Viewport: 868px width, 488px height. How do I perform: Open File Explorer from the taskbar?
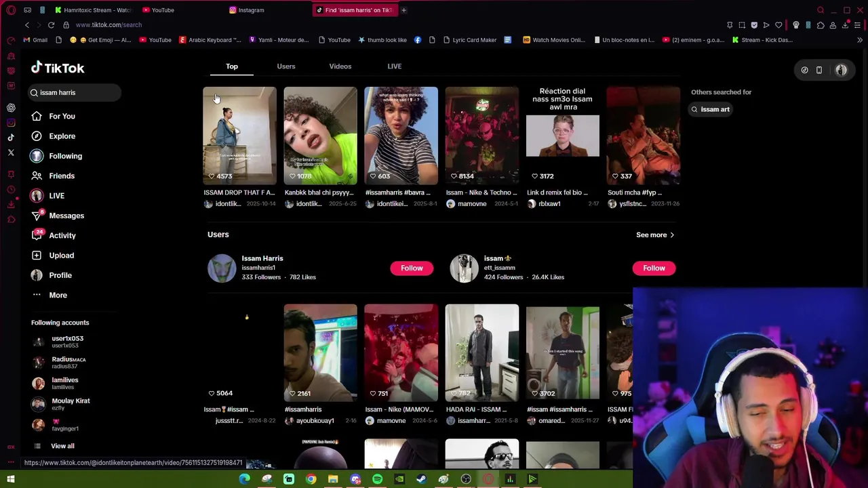point(333,479)
